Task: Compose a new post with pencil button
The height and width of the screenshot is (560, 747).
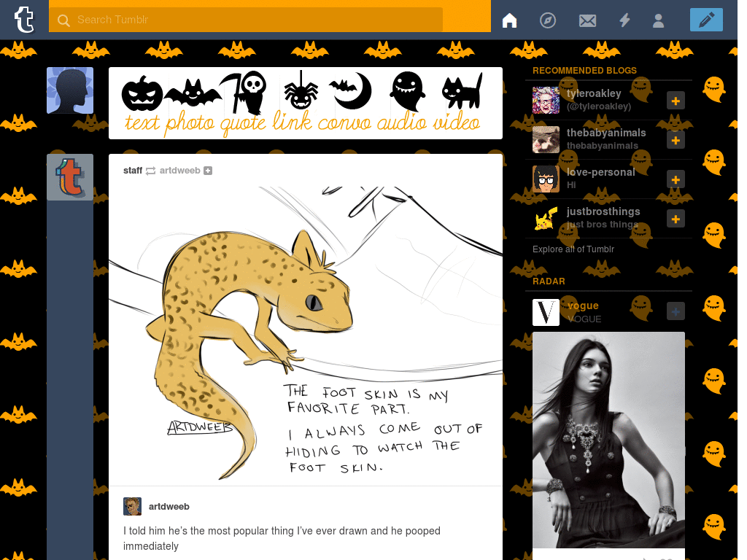Action: (706, 20)
